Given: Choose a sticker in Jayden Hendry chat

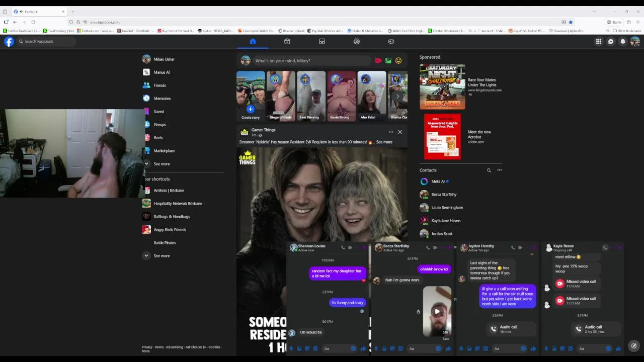Looking at the screenshot, I should pos(477,348).
